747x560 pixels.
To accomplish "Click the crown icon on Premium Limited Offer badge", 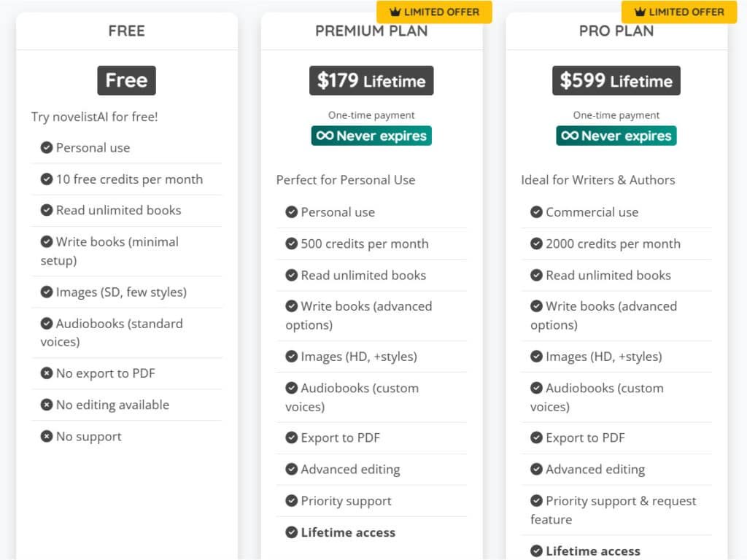I will click(x=395, y=12).
